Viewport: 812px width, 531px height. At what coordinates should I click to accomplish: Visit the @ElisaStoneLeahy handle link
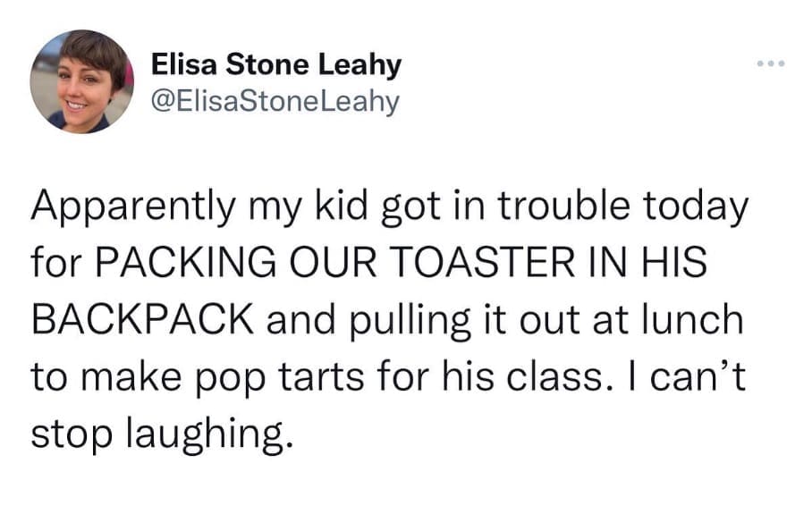[x=275, y=102]
